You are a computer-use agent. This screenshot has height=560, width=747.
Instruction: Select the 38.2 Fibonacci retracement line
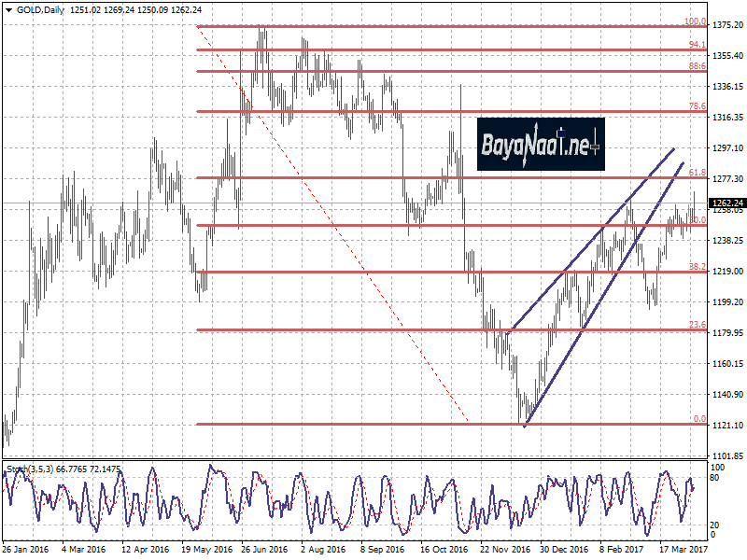click(x=373, y=272)
